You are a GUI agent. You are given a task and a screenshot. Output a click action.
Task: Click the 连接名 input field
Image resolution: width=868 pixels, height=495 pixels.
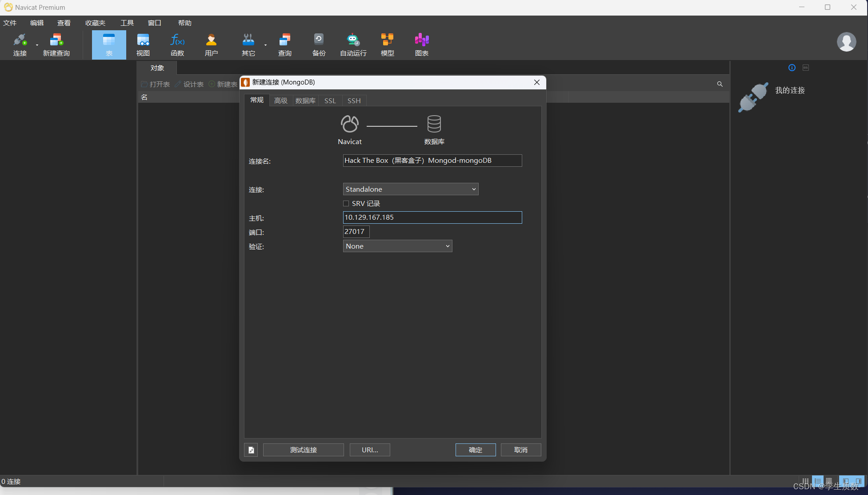(x=432, y=161)
